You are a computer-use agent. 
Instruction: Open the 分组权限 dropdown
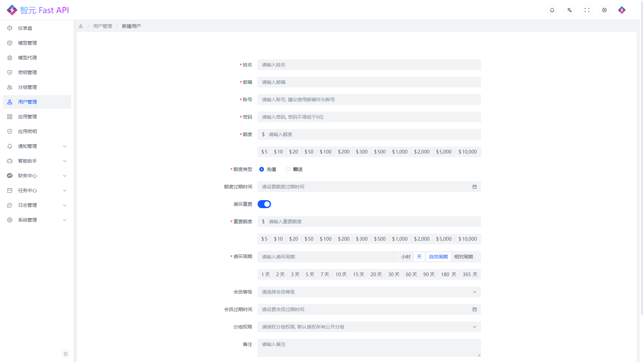[x=369, y=327]
